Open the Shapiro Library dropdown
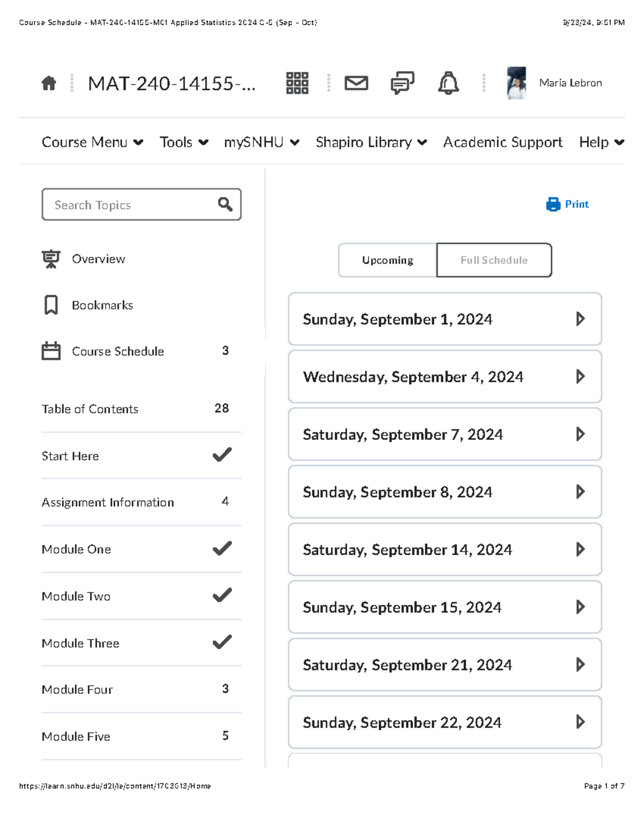Viewport: 644px width, 834px height. (x=371, y=142)
